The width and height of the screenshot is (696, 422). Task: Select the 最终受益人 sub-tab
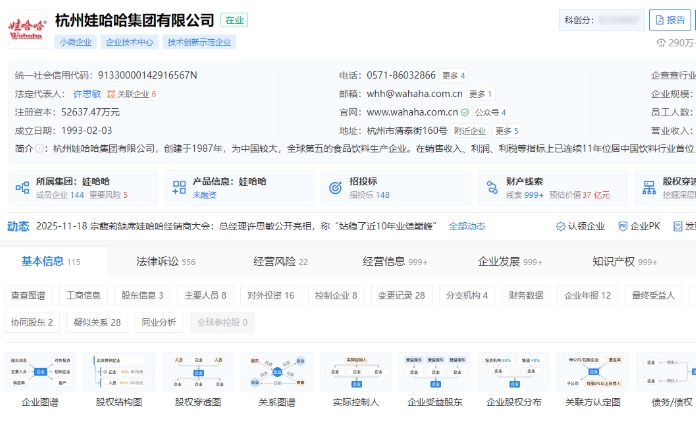[x=653, y=295]
